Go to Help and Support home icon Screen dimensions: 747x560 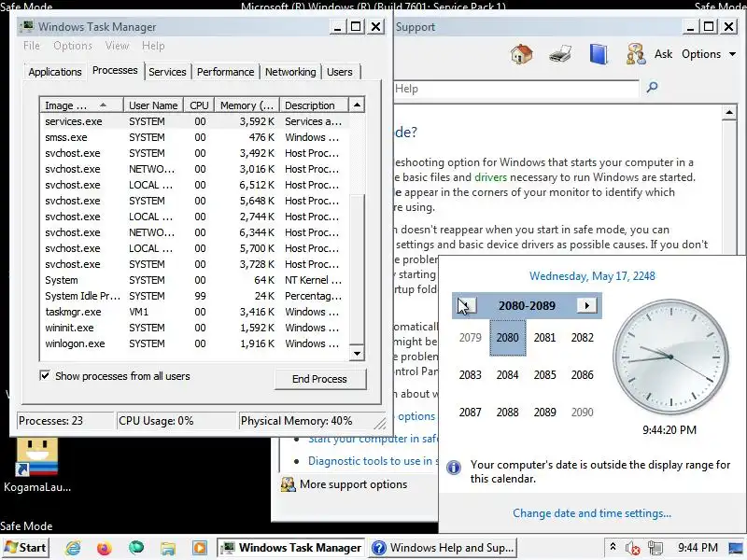[x=522, y=54]
